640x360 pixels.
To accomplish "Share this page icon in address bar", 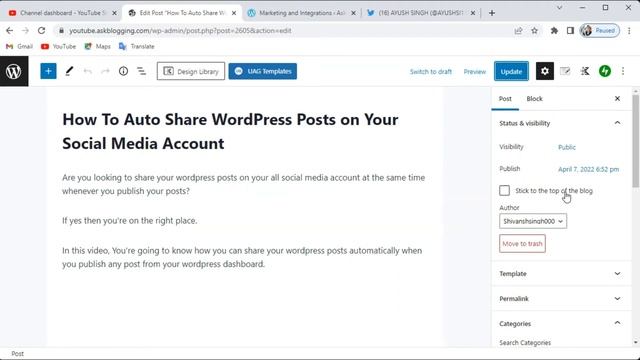I will (518, 31).
